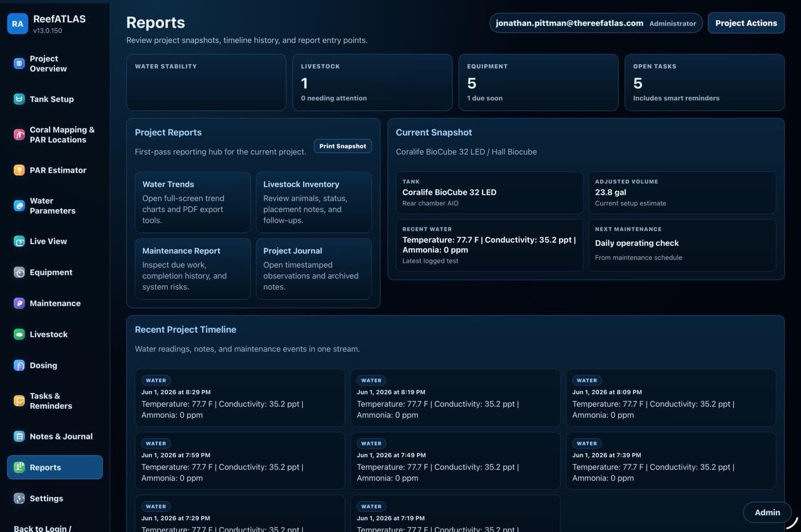The height and width of the screenshot is (532, 801).
Task: Open the 7:59 PM water timeline entry
Action: [x=240, y=461]
